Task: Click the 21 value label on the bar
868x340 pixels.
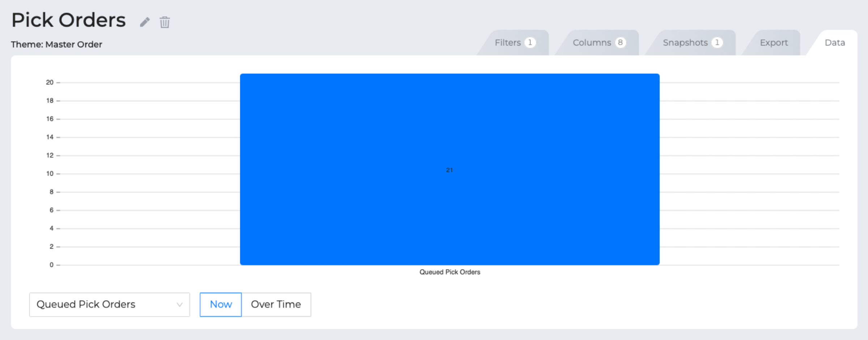Action: [449, 170]
